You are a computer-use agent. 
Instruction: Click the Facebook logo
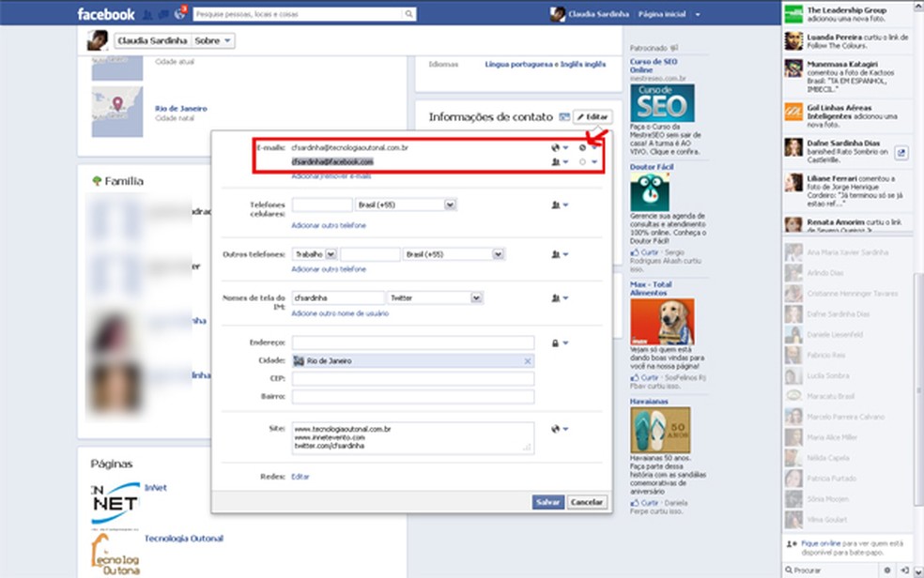coord(106,14)
